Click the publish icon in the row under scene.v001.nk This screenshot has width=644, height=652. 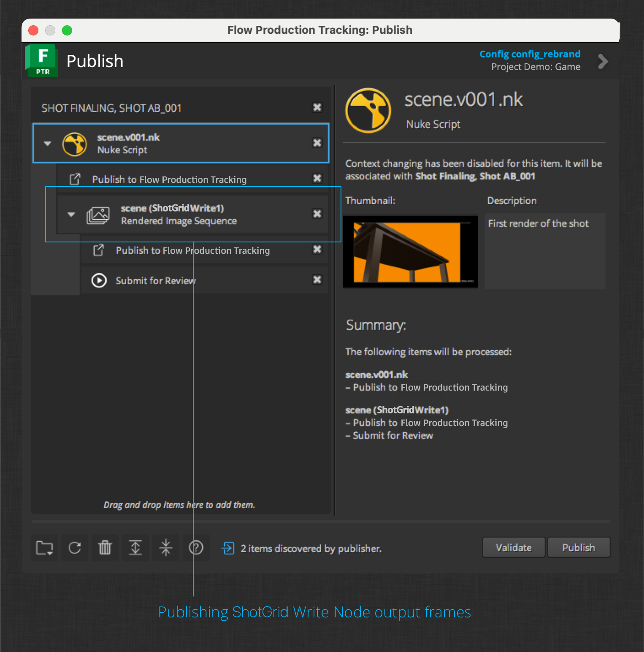(75, 179)
